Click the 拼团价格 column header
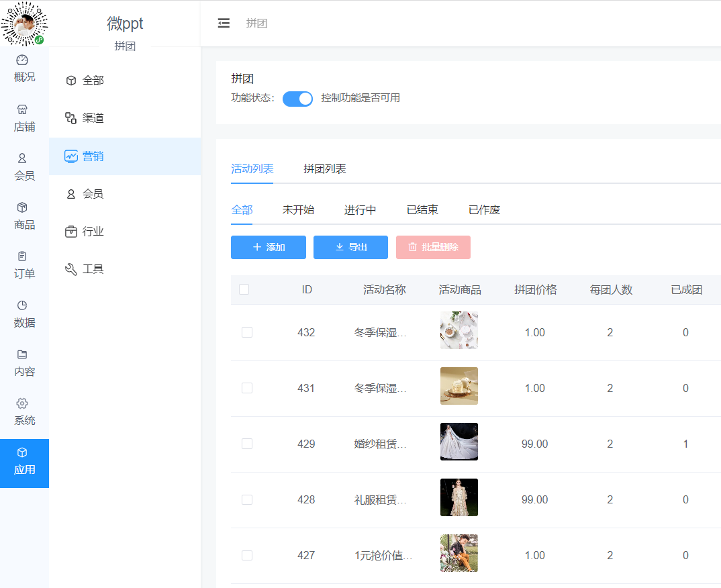721x588 pixels. 535,289
